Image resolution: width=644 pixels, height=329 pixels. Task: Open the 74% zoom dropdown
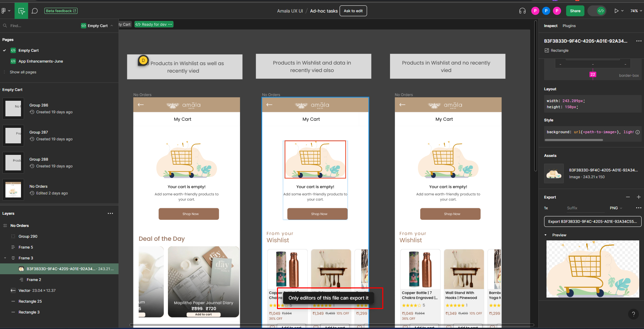(636, 11)
